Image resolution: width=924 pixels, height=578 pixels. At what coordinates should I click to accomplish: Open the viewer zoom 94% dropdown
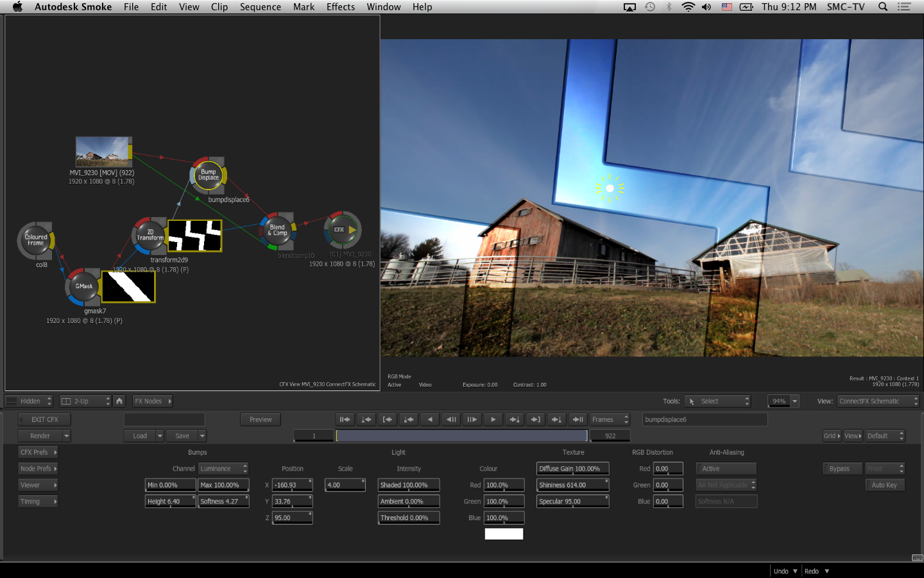click(x=783, y=401)
